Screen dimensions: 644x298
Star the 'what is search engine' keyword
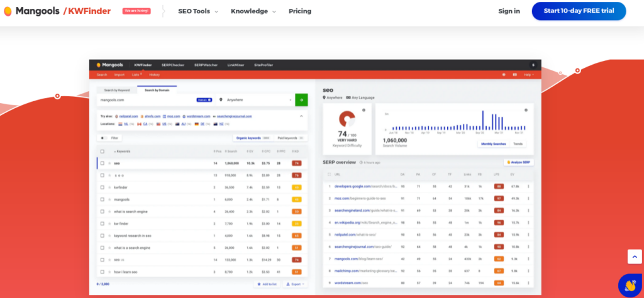[x=109, y=211]
